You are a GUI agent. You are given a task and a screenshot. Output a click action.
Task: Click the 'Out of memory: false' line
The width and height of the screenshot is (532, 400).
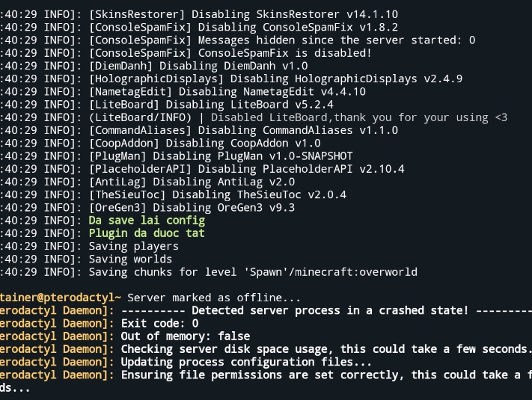[185, 336]
